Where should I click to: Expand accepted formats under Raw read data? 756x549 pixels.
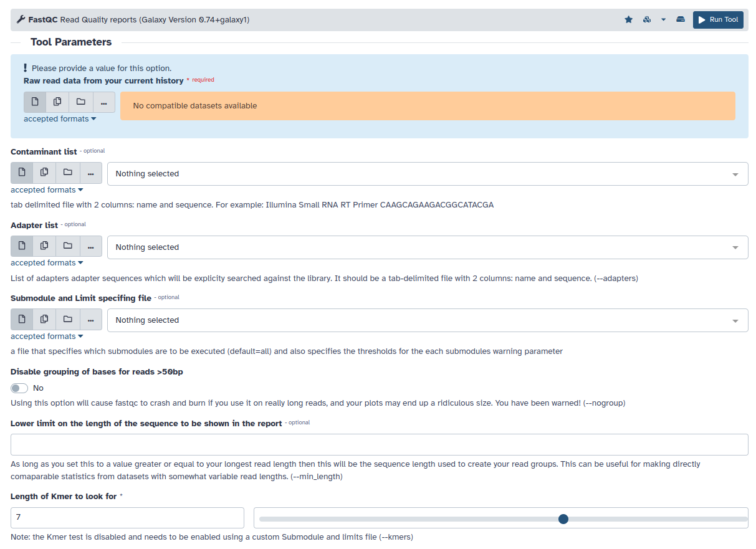tap(60, 119)
